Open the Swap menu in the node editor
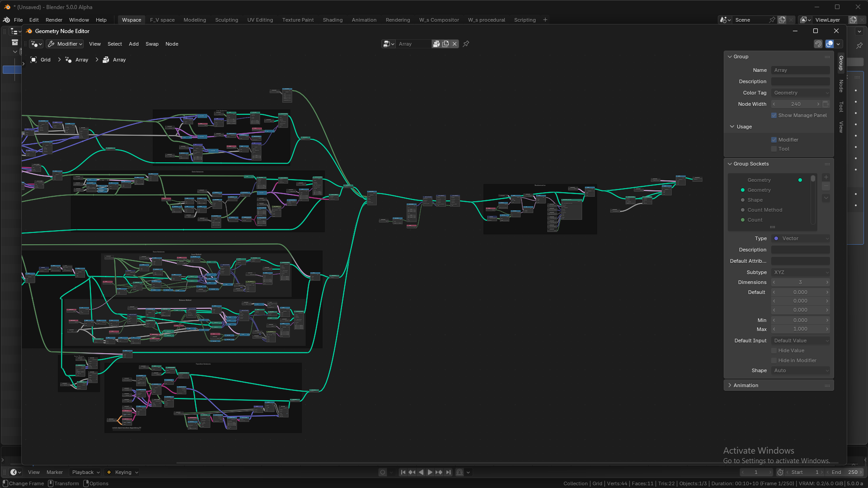The height and width of the screenshot is (488, 868). tap(152, 44)
